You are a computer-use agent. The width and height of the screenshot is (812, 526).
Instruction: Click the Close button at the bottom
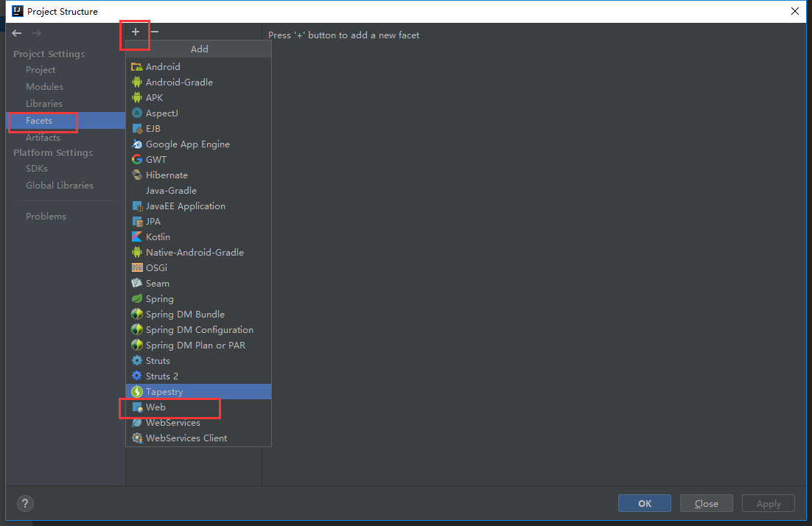coord(707,503)
